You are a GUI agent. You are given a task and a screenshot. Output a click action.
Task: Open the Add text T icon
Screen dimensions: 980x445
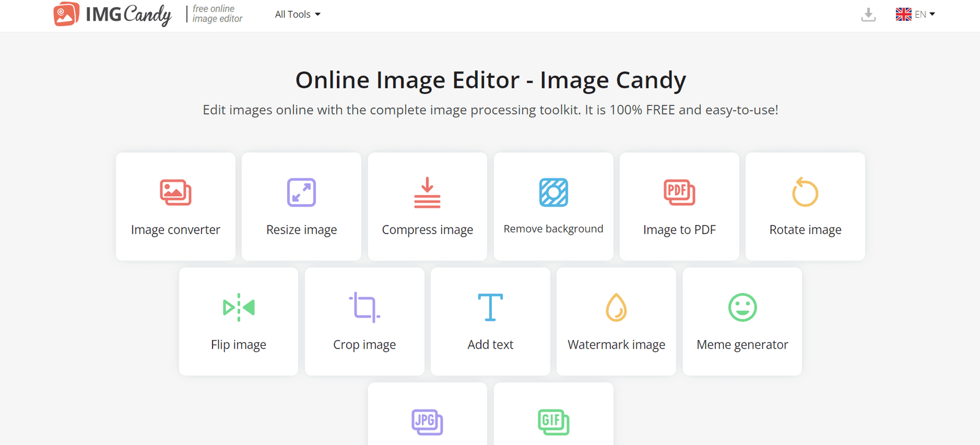click(x=490, y=307)
